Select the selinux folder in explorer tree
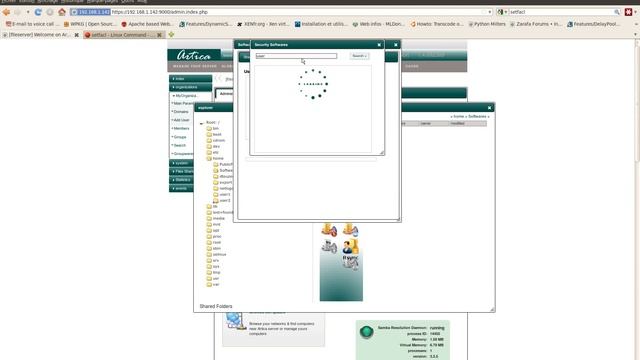 (x=216, y=254)
